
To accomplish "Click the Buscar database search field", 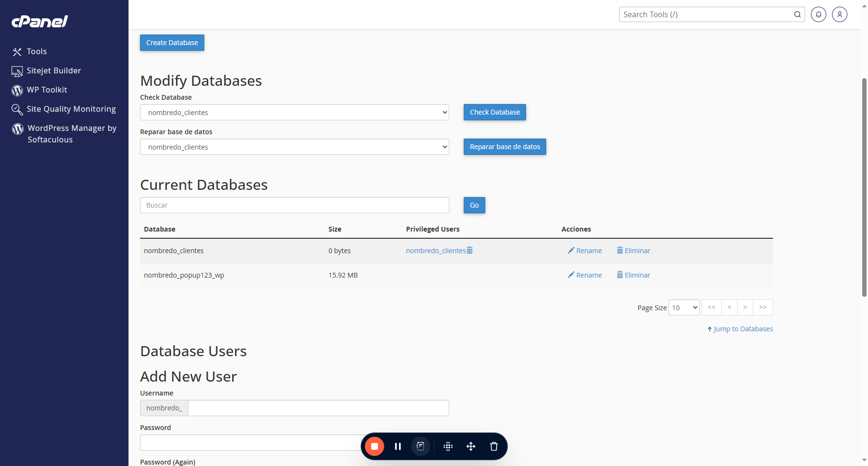I will pos(294,205).
